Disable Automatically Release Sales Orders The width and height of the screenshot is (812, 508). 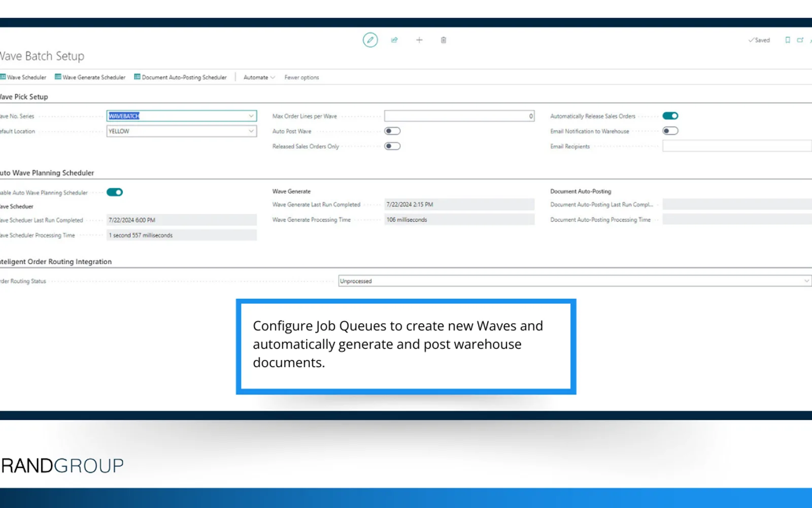point(670,116)
